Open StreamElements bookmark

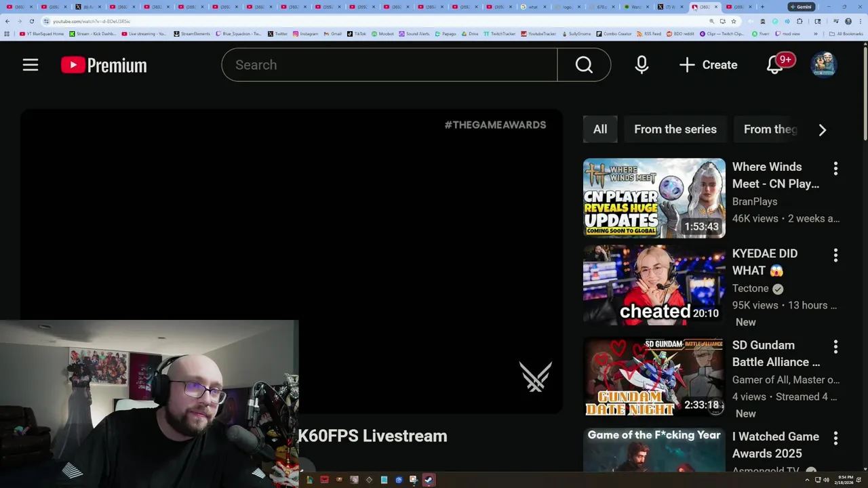(x=193, y=34)
